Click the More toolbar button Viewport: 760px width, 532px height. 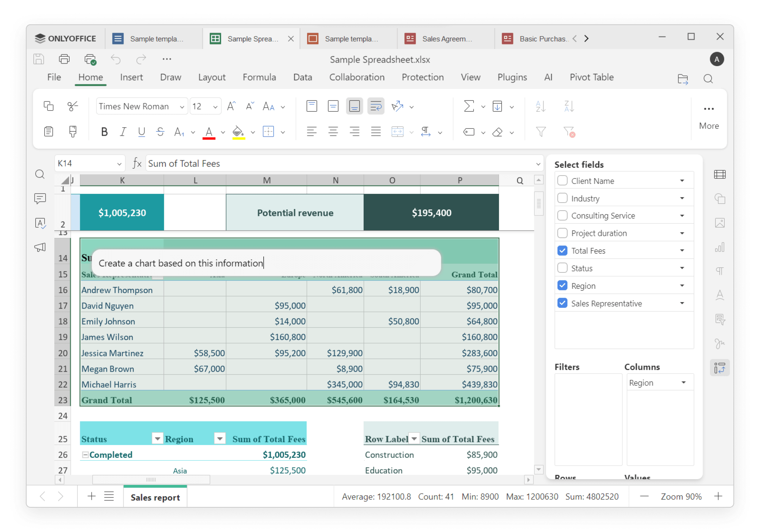point(709,117)
